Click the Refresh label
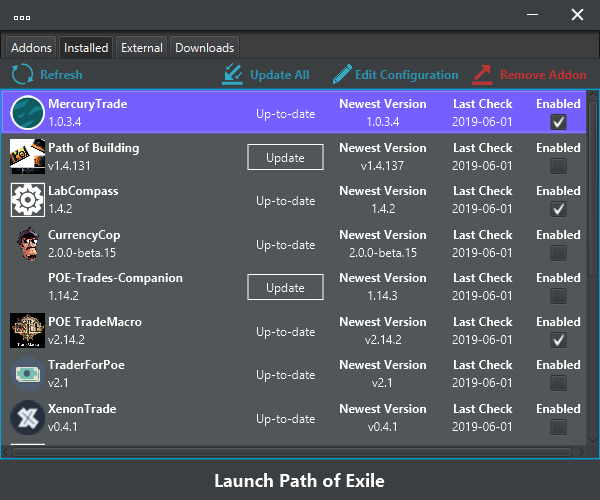 click(x=61, y=75)
